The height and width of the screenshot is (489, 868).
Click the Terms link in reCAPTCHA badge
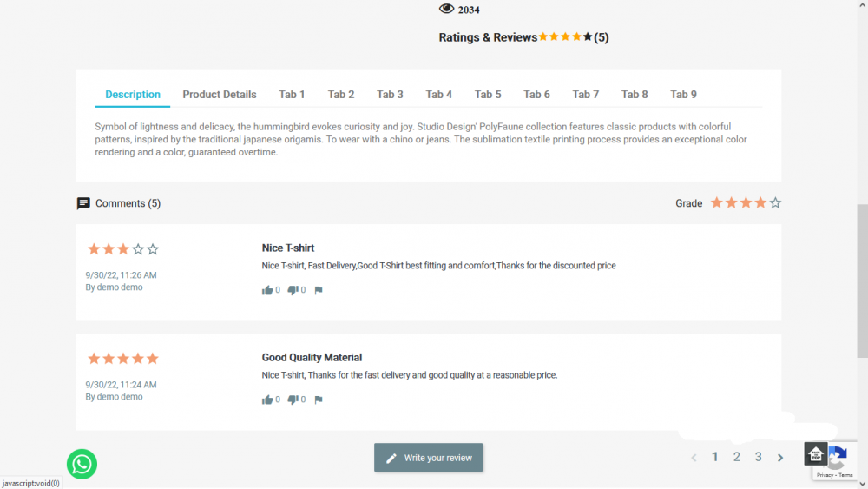(845, 475)
